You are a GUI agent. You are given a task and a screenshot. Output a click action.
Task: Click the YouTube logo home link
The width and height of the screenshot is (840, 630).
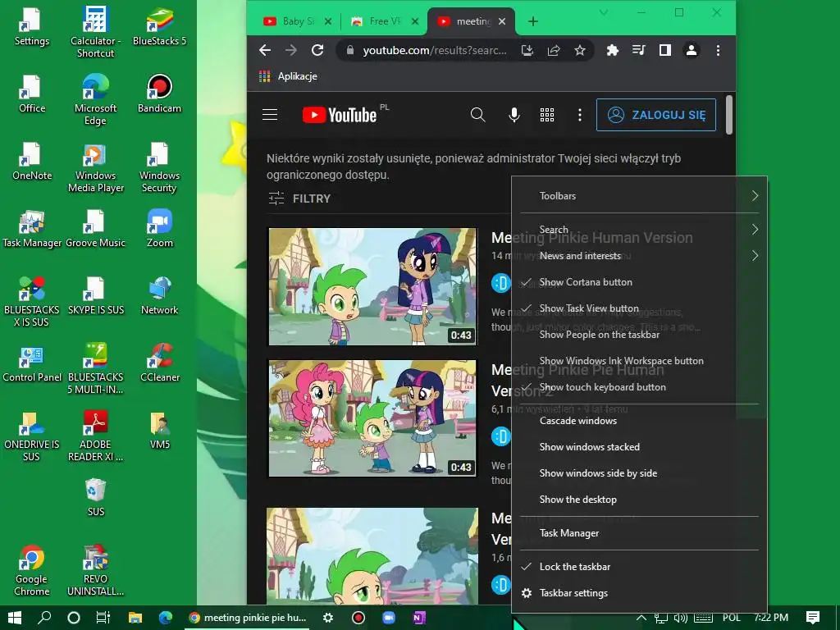(x=339, y=115)
